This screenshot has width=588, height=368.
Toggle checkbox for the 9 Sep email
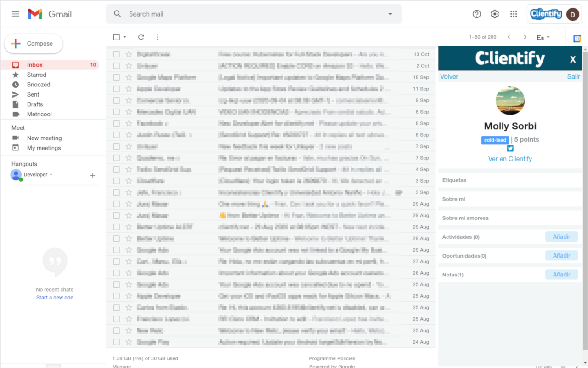coord(117,100)
